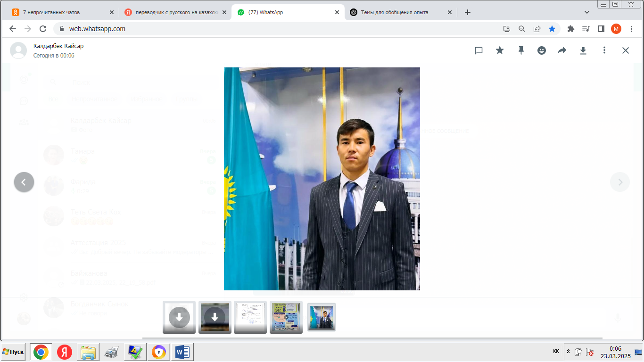Screen dimensions: 644x362
Task: Open a new browser tab
Action: point(468,12)
